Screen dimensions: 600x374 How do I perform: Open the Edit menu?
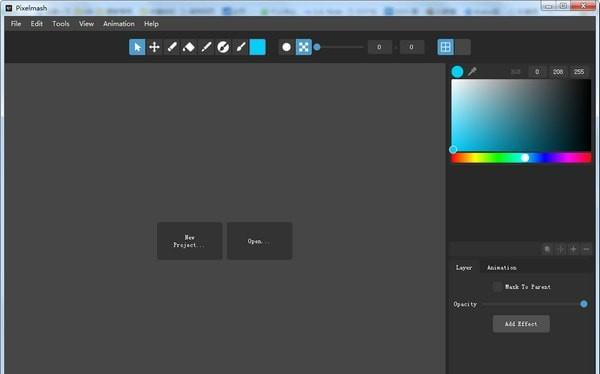pyautogui.click(x=37, y=24)
